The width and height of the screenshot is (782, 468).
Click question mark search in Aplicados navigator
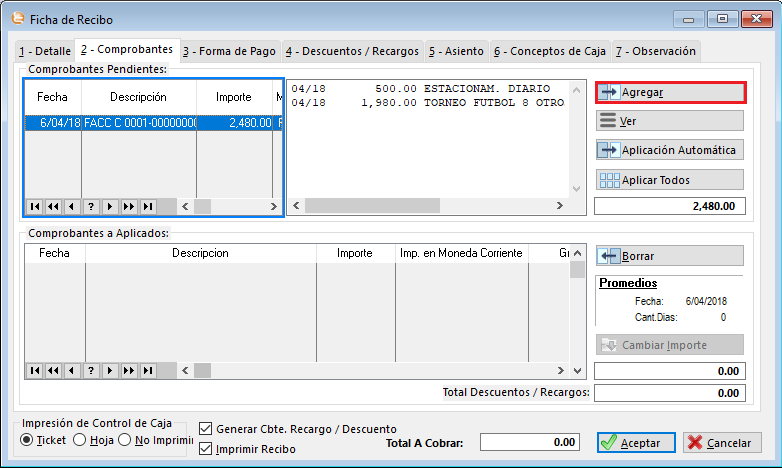click(x=91, y=370)
